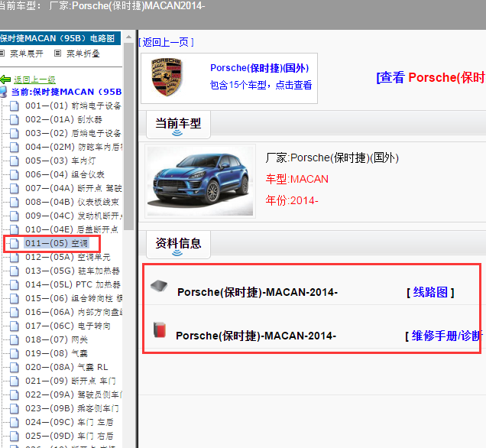Click the page icon for 015—(06) 组合转向柱

tap(15, 299)
